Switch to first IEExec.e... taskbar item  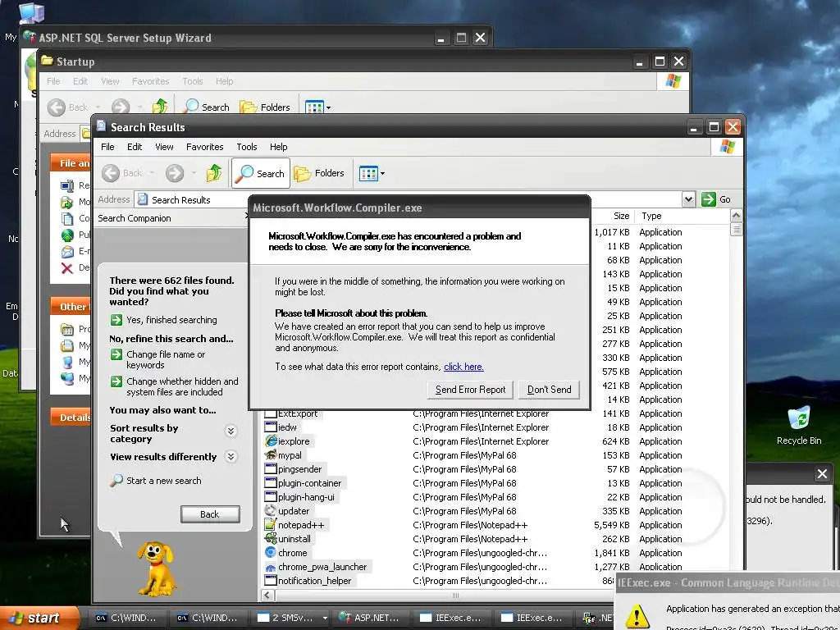tap(452, 618)
